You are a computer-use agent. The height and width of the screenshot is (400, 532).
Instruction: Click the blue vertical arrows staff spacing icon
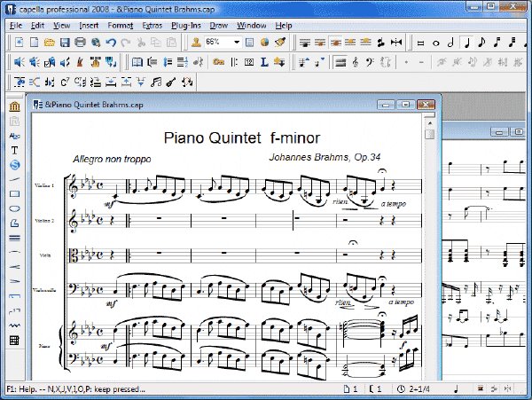click(168, 62)
